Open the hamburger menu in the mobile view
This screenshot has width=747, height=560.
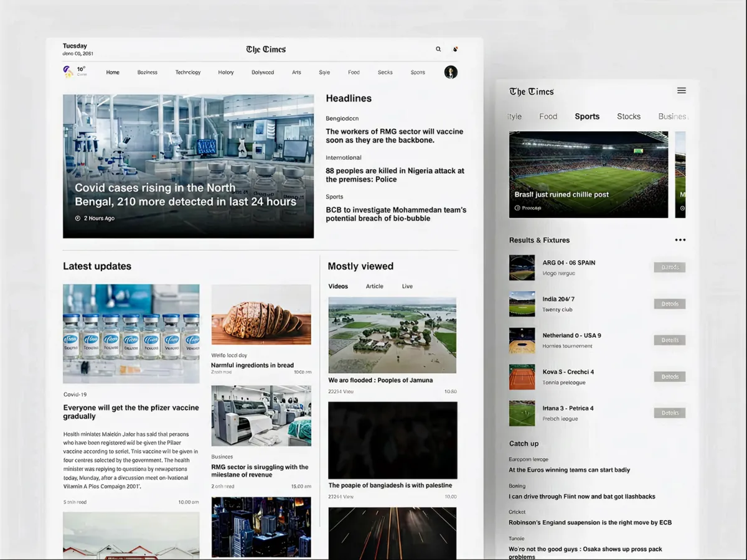pyautogui.click(x=682, y=91)
